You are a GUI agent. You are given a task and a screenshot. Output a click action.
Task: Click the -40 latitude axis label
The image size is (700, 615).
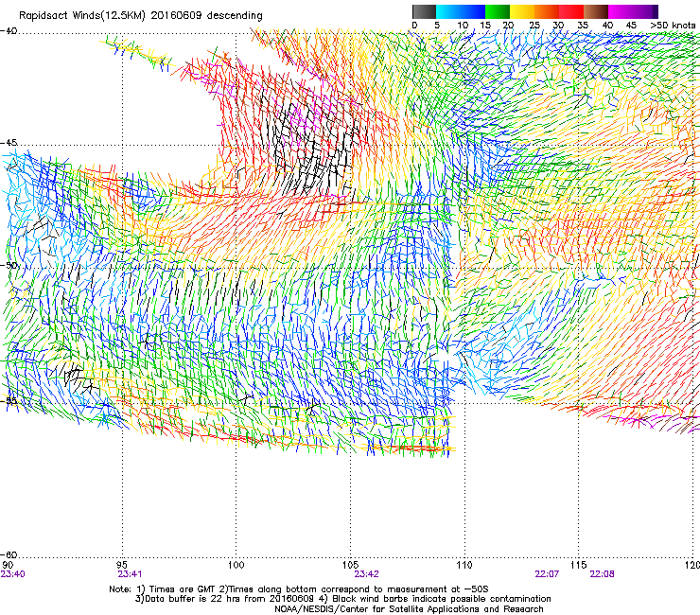(x=9, y=31)
